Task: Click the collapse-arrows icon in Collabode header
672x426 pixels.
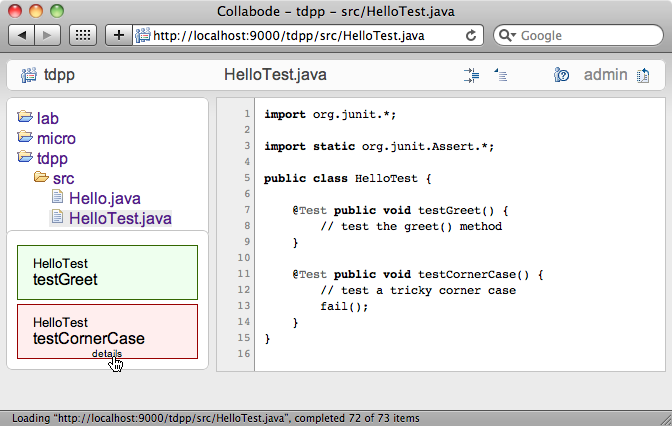Action: [472, 75]
